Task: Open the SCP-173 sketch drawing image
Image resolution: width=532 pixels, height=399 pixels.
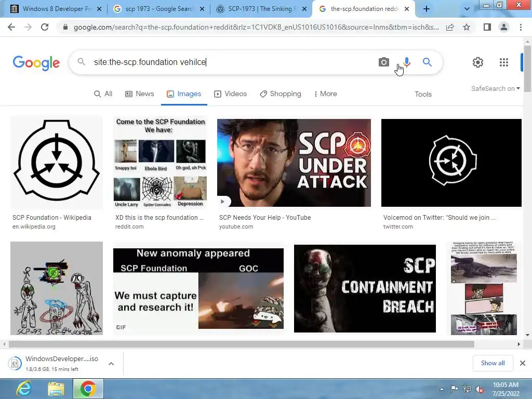Action: 57,288
